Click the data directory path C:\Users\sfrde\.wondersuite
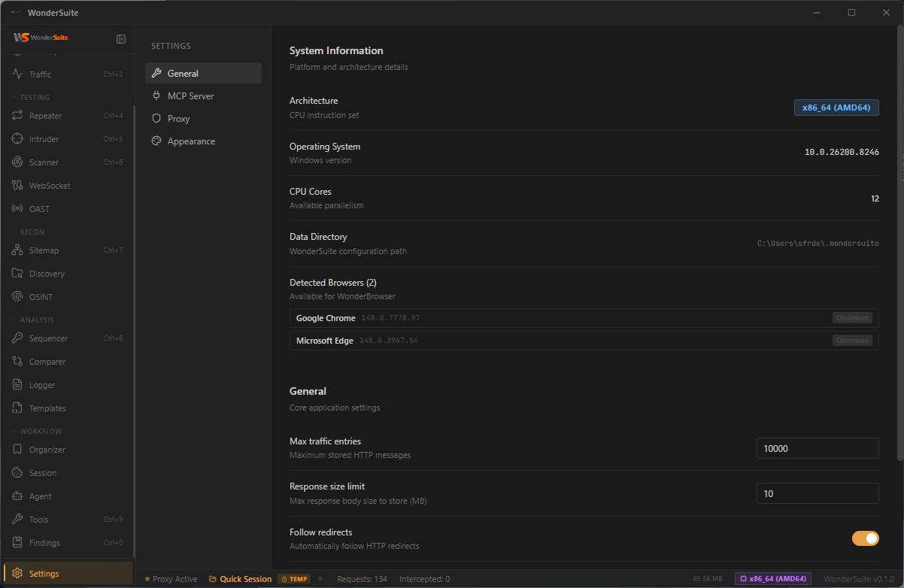Image resolution: width=904 pixels, height=588 pixels. point(818,244)
